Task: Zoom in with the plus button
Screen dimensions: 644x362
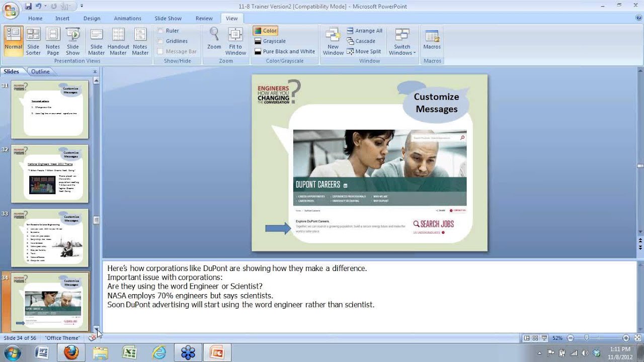Action: tap(626, 338)
